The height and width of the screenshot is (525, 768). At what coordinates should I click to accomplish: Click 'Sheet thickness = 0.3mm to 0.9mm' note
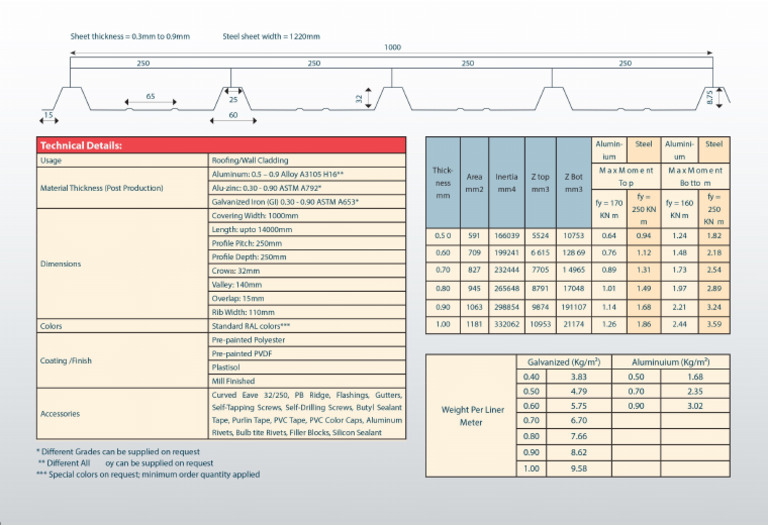pyautogui.click(x=130, y=36)
